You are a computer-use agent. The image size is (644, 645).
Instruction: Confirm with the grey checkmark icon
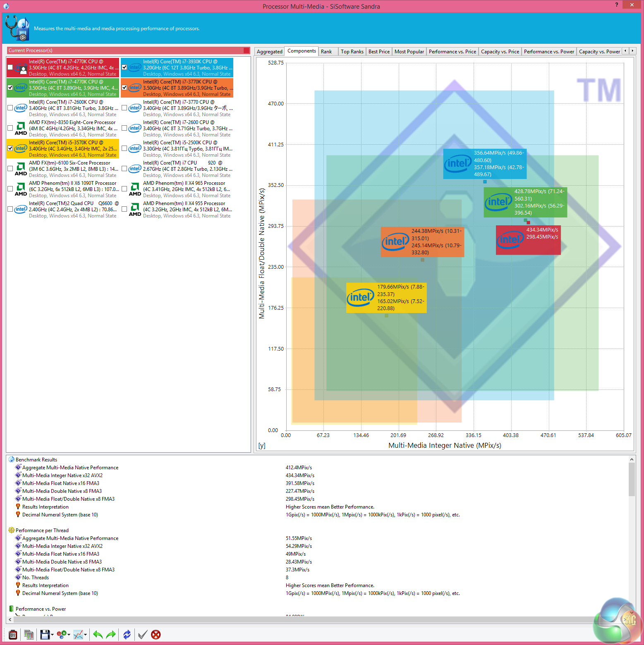coord(143,635)
